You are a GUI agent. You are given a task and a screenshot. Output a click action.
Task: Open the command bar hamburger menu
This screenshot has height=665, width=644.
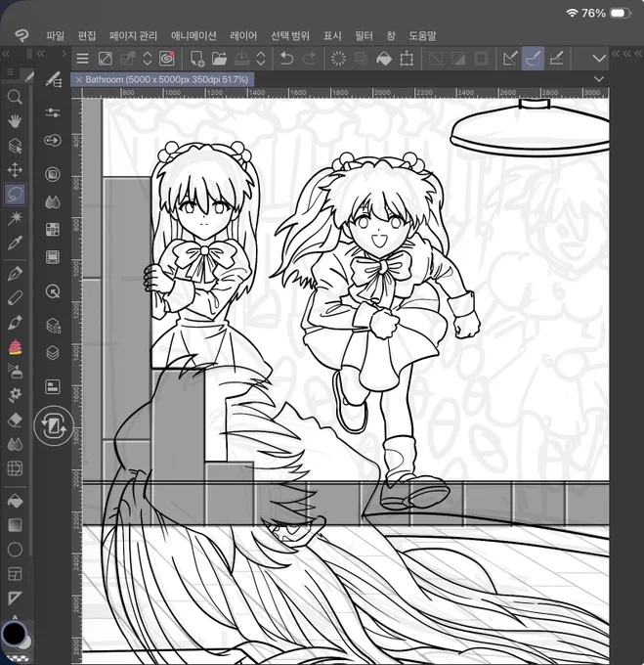pyautogui.click(x=83, y=59)
